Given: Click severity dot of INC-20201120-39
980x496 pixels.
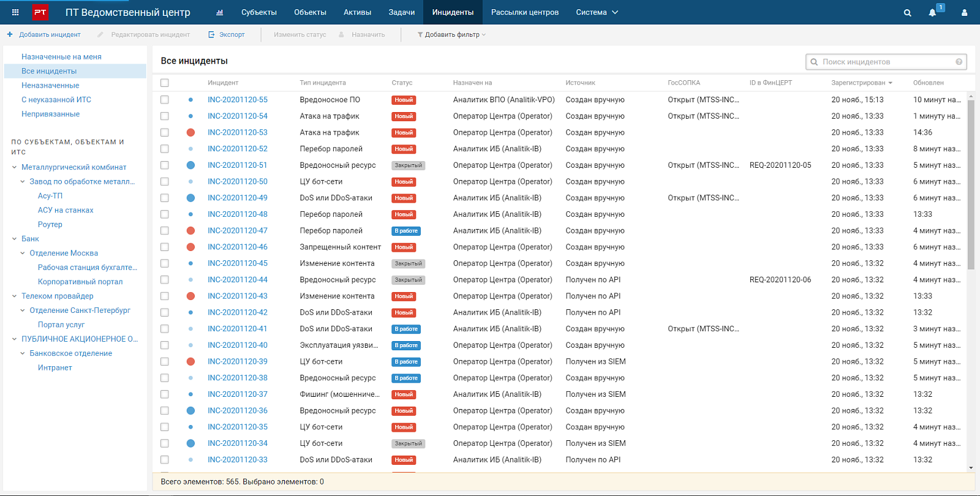Looking at the screenshot, I should coord(190,362).
